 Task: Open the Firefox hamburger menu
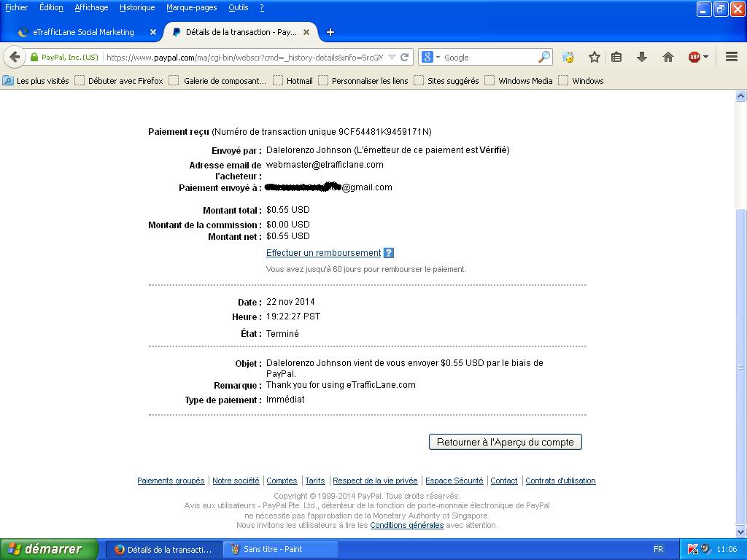click(732, 57)
